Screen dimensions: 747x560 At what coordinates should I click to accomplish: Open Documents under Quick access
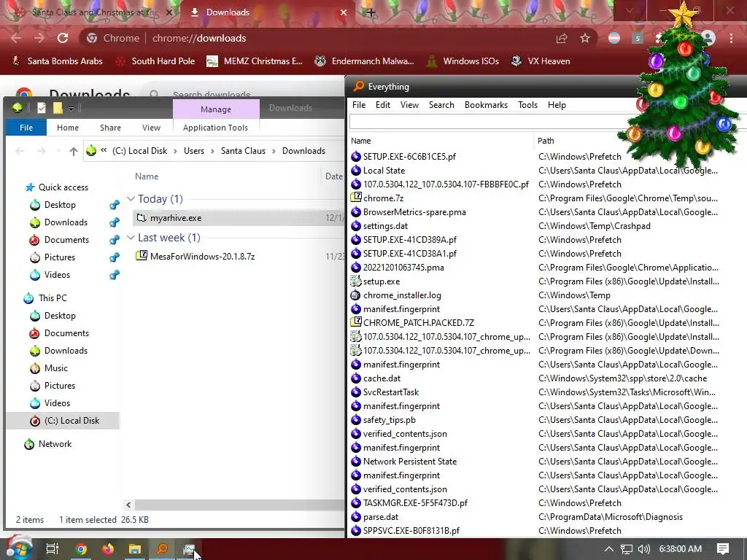click(x=66, y=239)
